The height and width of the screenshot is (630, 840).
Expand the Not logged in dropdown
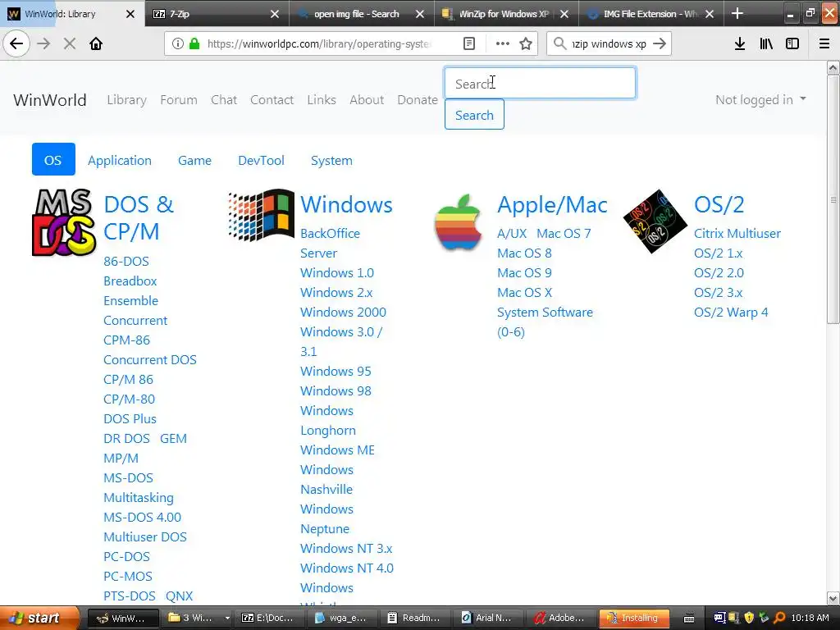(x=760, y=99)
